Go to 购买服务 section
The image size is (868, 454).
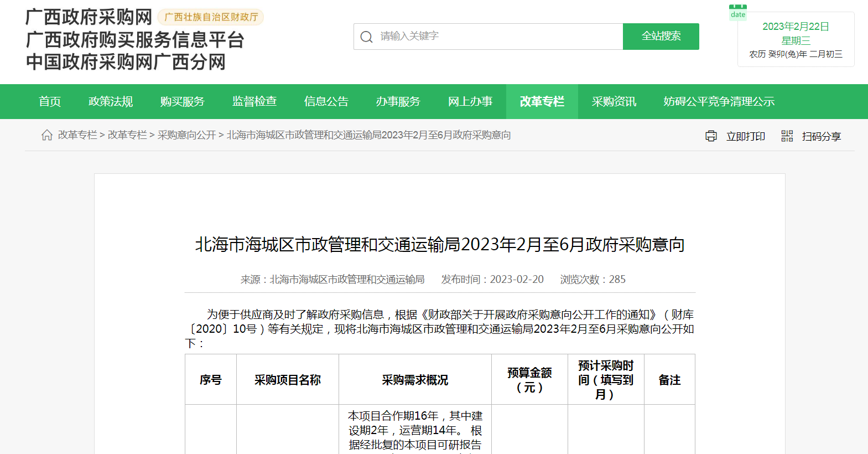point(183,102)
